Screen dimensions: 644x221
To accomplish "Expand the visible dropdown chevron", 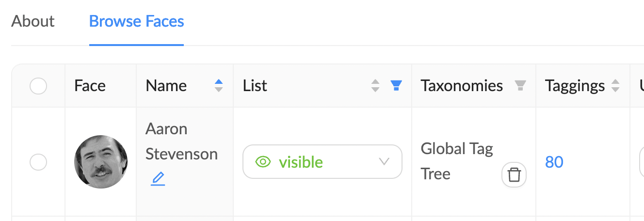I will click(x=384, y=162).
